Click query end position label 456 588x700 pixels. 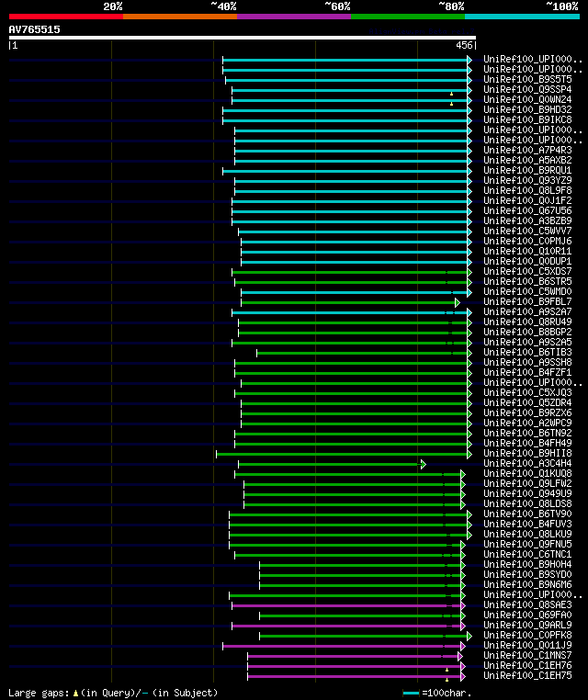[x=464, y=45]
